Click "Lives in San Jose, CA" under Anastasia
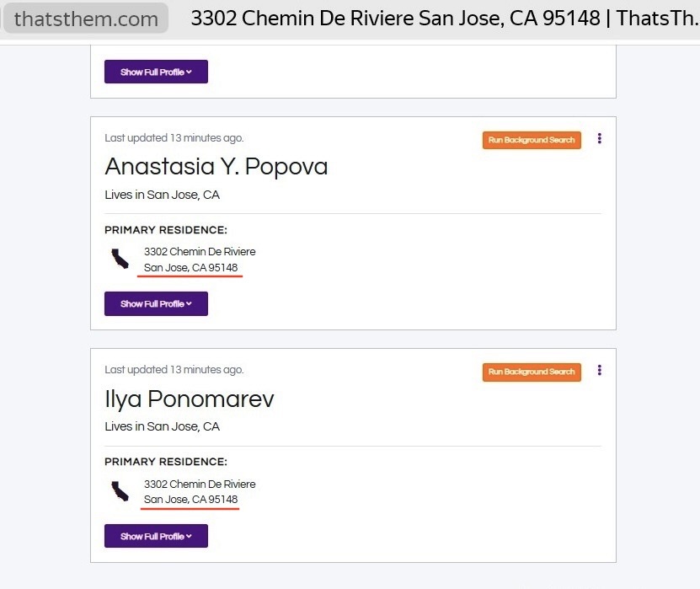 [162, 195]
